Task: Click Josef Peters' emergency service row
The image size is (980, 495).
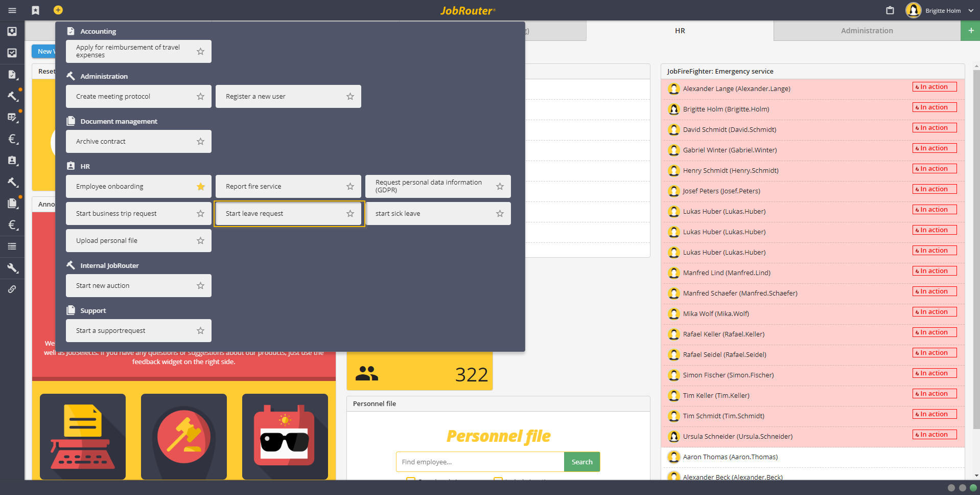Action: pos(813,191)
